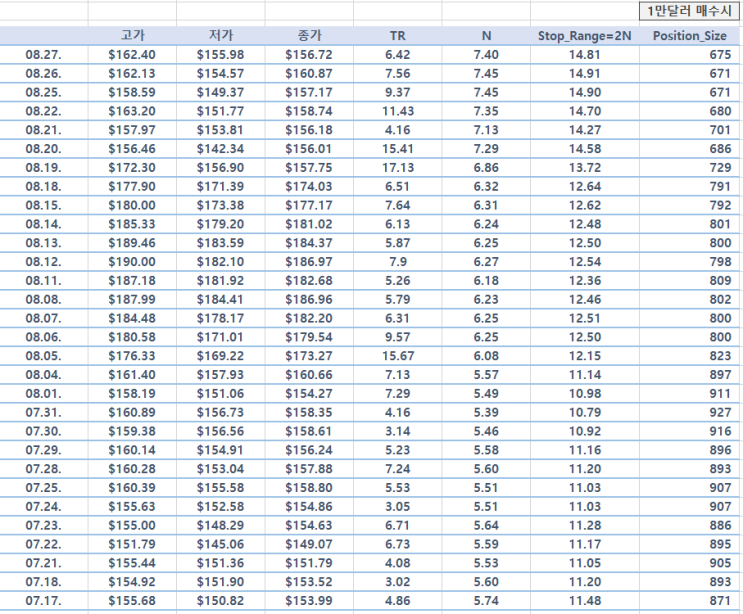Click the TR value 9.37
Screen dimensions: 743x614
tap(398, 92)
